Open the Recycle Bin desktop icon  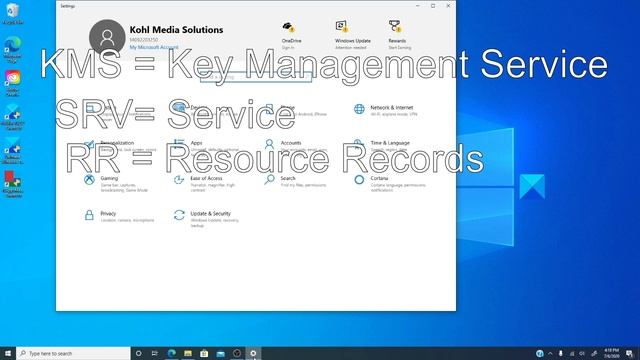tap(13, 13)
